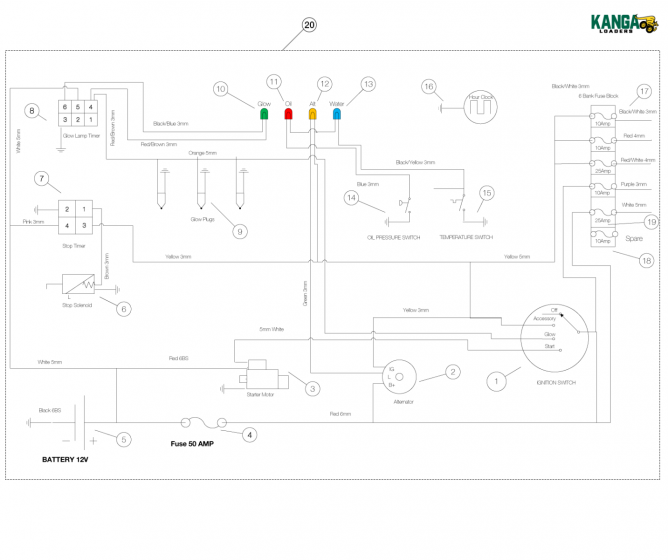This screenshot has width=668, height=560.
Task: Select the orange Alt indicator lamp
Action: [313, 115]
